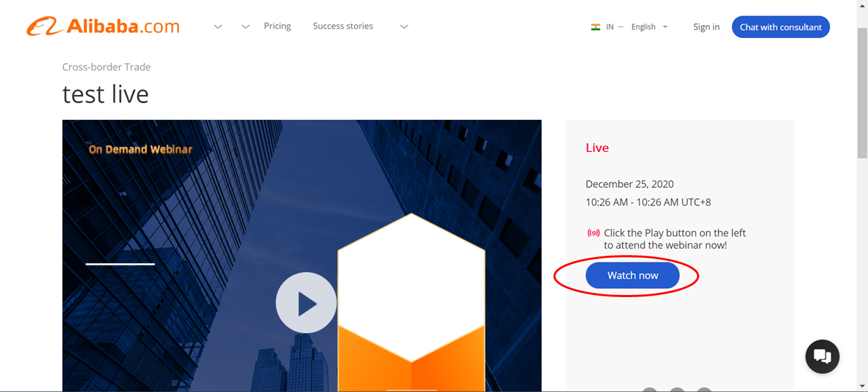Click the Alibaba.com logo

[103, 26]
